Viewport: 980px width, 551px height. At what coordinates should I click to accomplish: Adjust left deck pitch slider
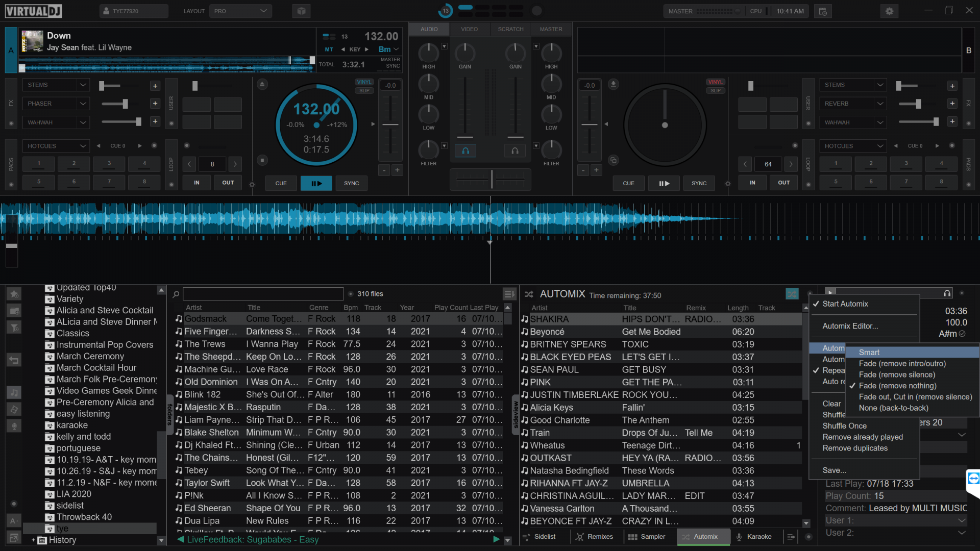coord(390,125)
